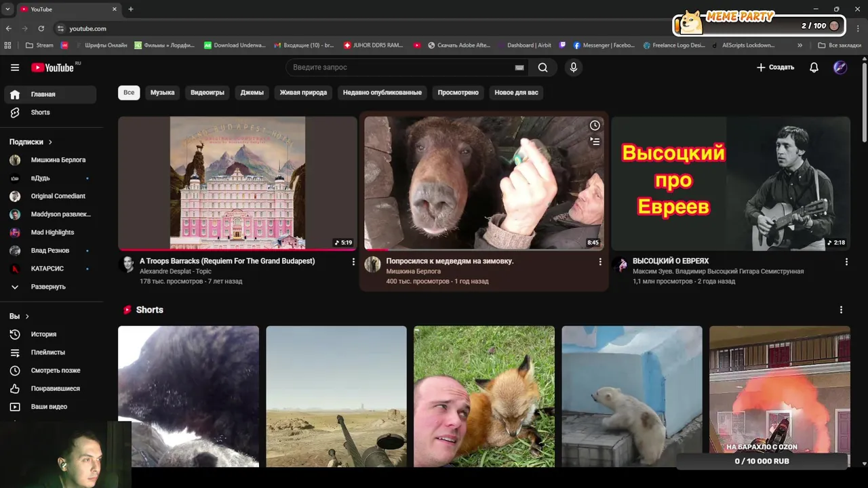
Task: Open the Stream bookmark folder
Action: click(39, 45)
